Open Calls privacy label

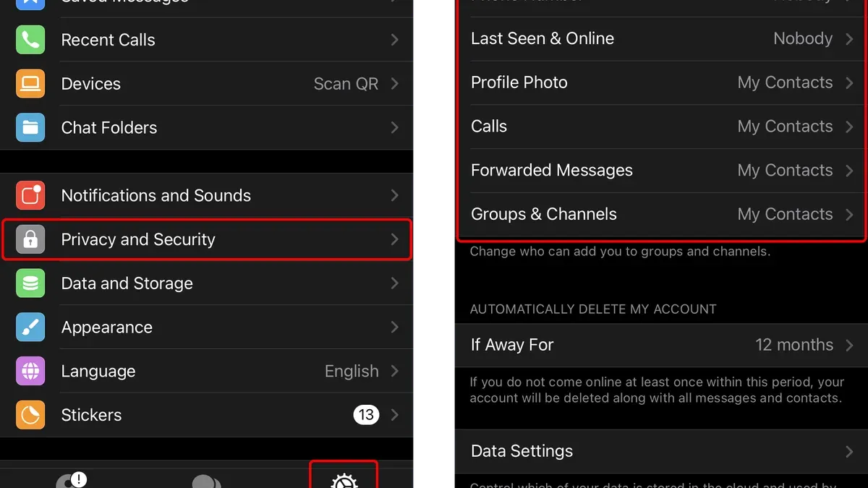coord(489,127)
